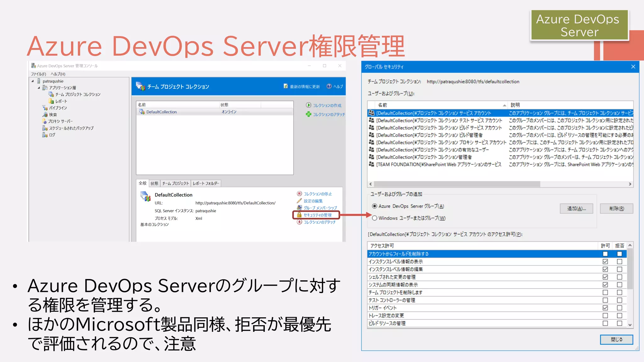Close the グローバル セキュリティ dialog with X
Viewport: 644px width, 362px height.
pyautogui.click(x=633, y=67)
